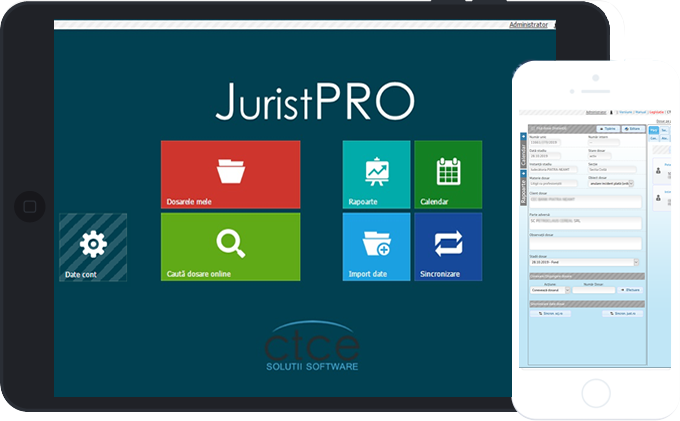Click the Manual link in phone header
680x421 pixels.
point(641,112)
